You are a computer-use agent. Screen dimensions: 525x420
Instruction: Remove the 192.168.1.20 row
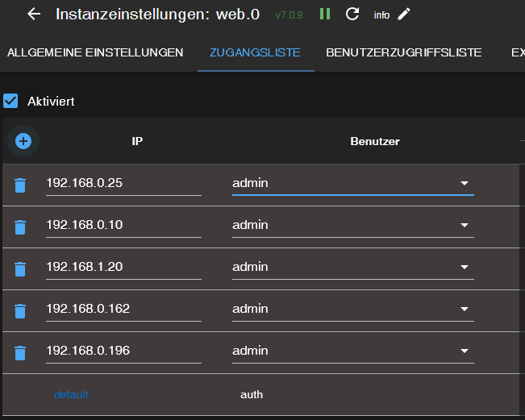20,269
